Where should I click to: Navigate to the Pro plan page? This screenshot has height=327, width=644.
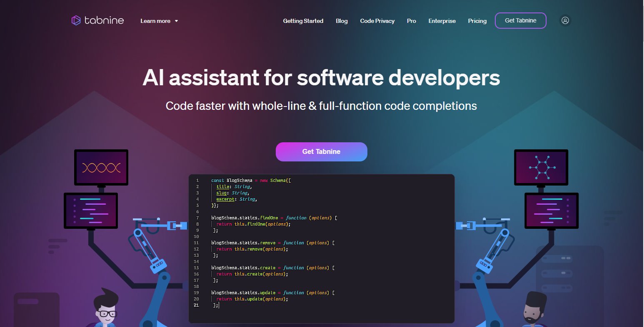[x=411, y=21]
